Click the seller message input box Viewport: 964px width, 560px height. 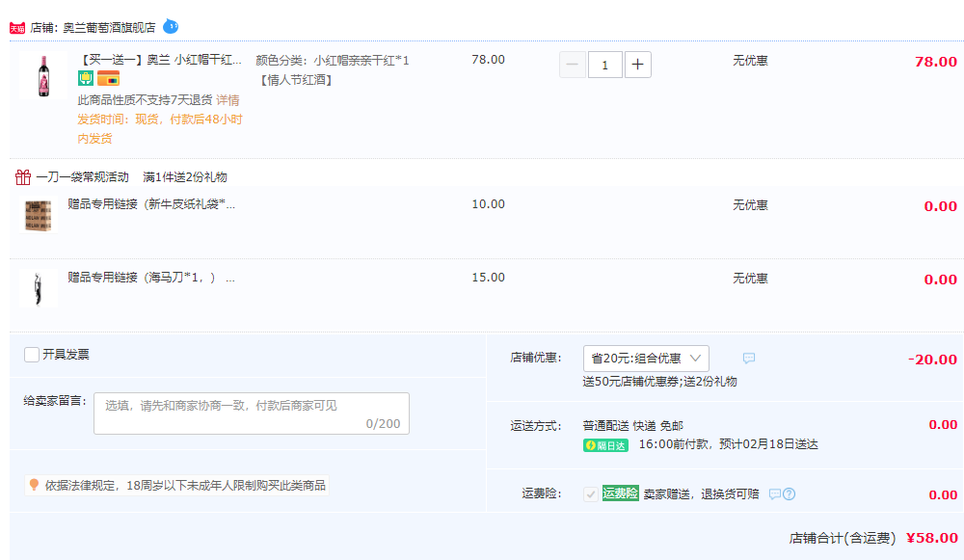[x=252, y=413]
